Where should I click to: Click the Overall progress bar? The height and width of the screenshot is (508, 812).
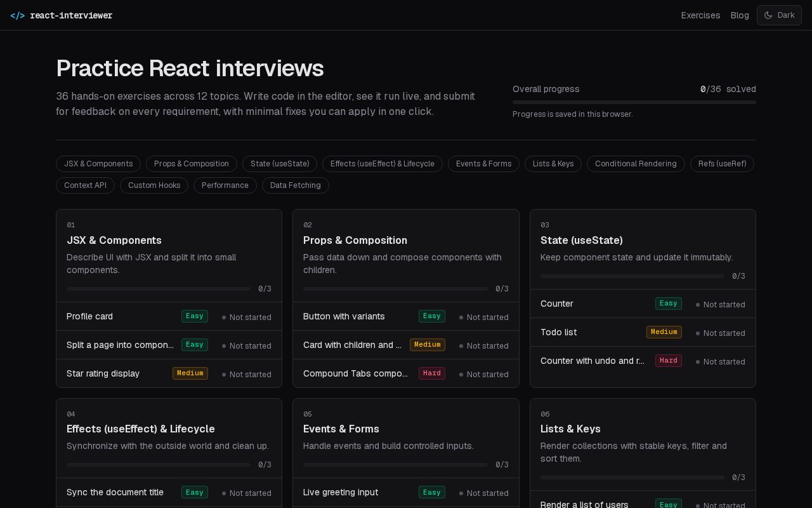[x=634, y=102]
